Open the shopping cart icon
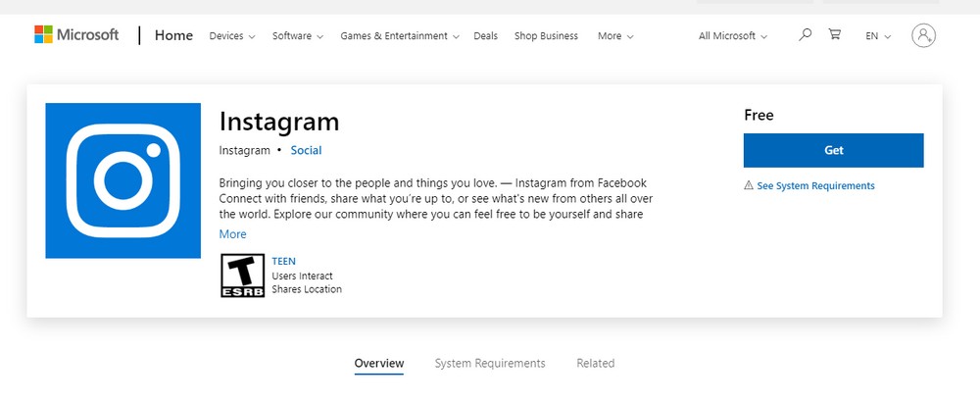The width and height of the screenshot is (980, 402). coord(834,34)
